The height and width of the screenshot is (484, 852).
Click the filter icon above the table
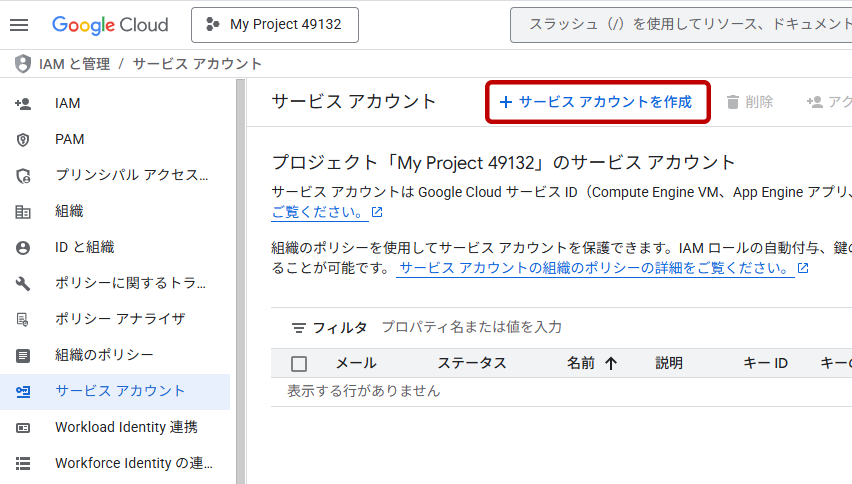(x=298, y=328)
